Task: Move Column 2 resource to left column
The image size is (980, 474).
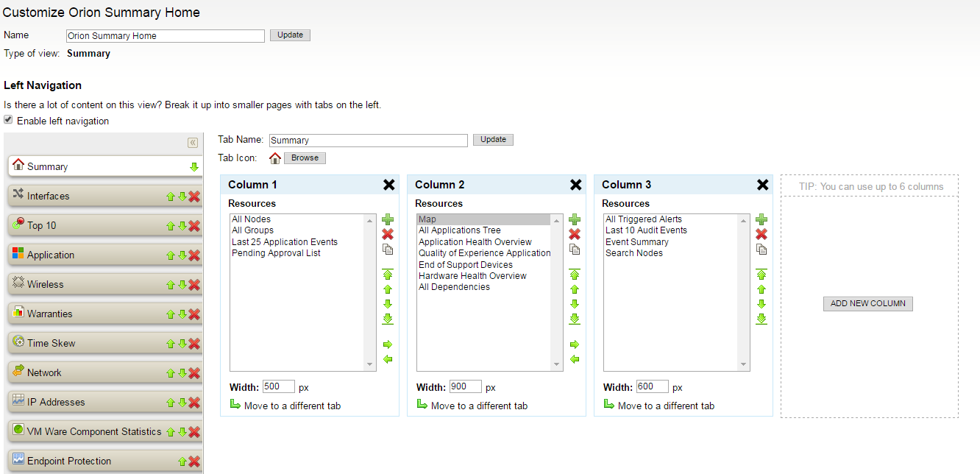Action: click(x=575, y=359)
